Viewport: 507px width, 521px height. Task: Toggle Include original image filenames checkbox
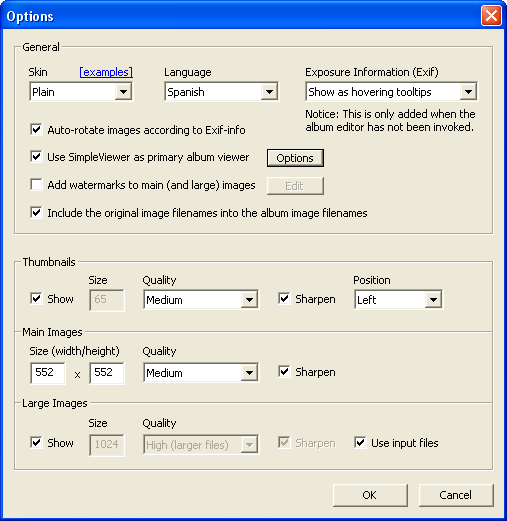point(36,213)
